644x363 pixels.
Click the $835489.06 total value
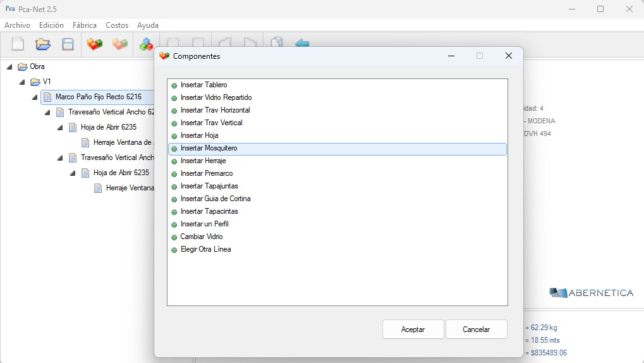(x=549, y=353)
